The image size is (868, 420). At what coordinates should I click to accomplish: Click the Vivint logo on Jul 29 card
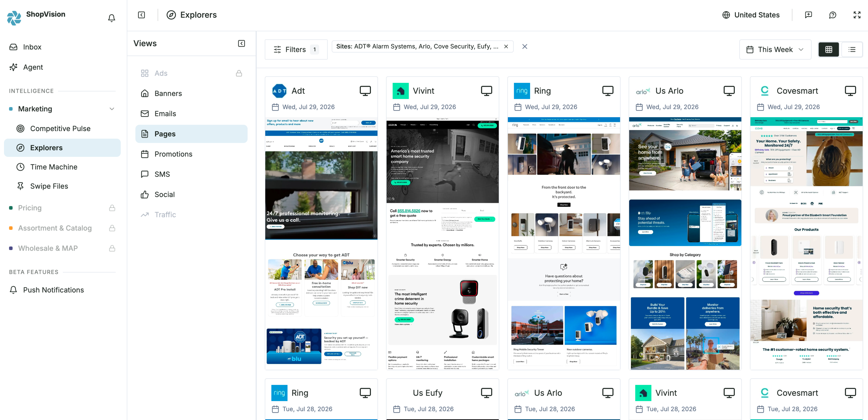(401, 91)
